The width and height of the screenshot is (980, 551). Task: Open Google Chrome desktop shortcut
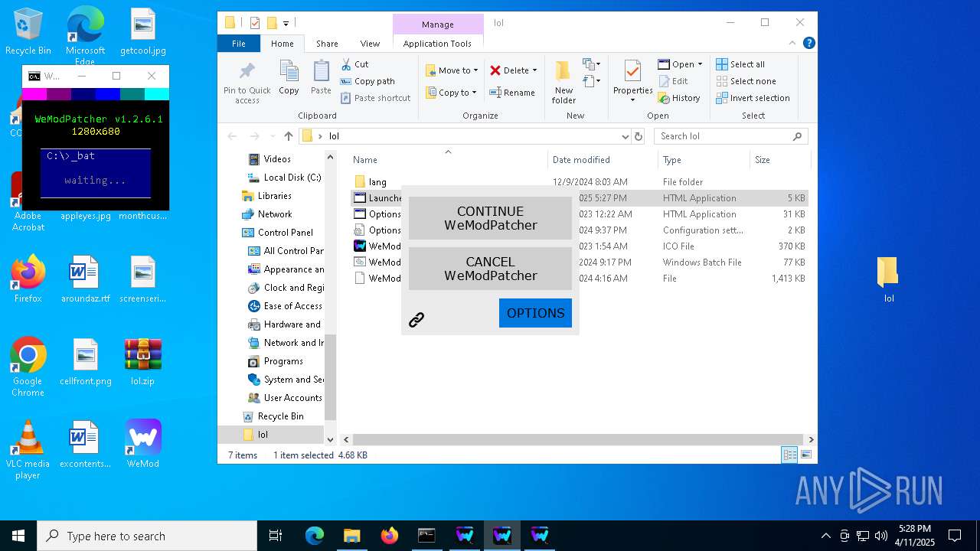28,367
